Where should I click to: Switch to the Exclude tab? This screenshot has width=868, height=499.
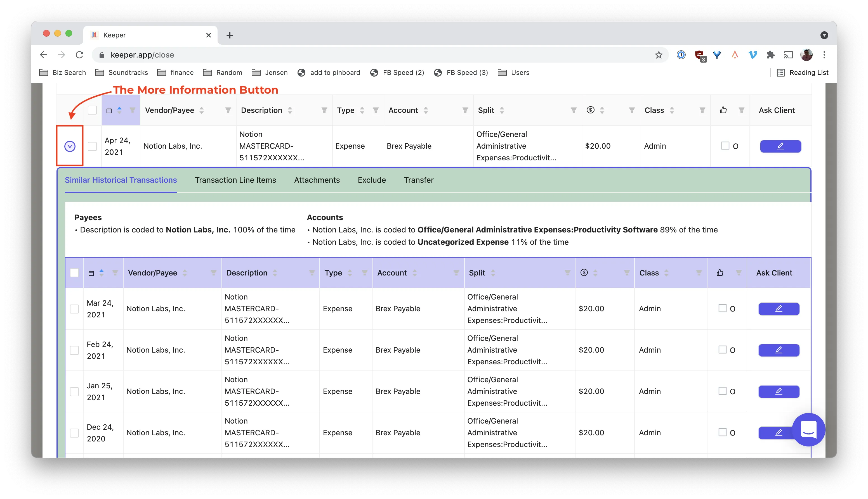(x=372, y=180)
